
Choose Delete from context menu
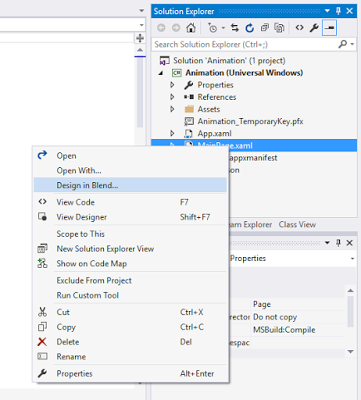130,342
